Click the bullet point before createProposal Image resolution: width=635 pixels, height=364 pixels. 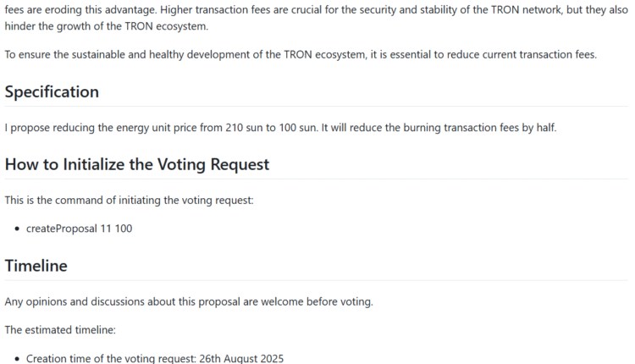pos(18,229)
